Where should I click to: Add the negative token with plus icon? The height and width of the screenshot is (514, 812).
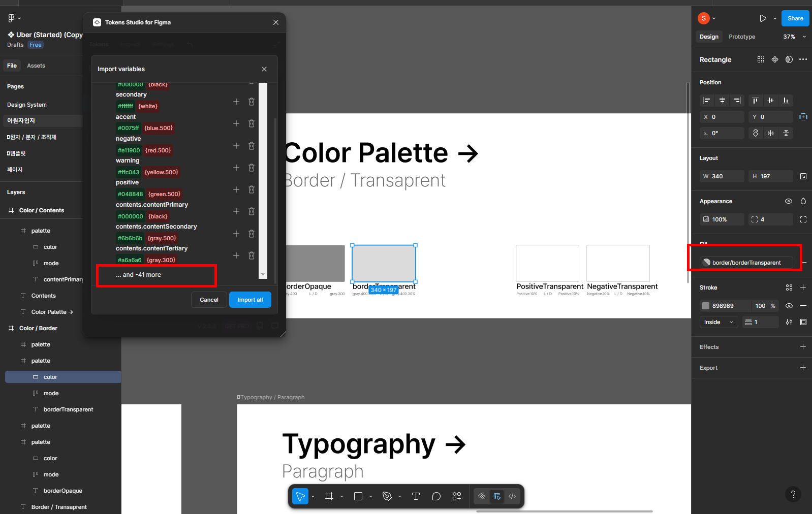tap(236, 146)
